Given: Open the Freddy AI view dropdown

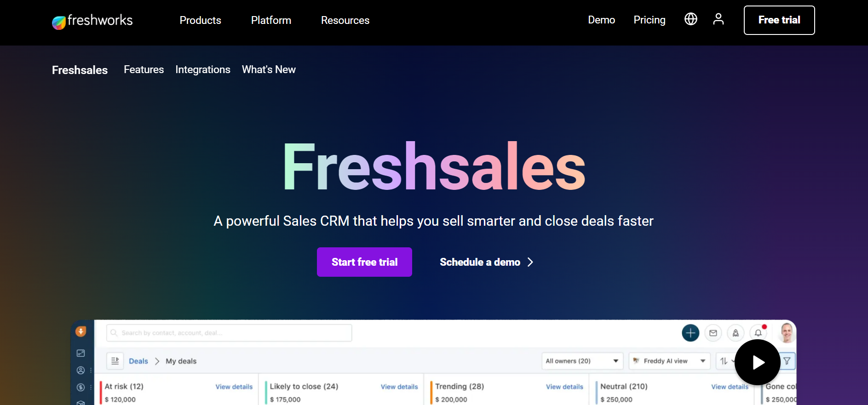Looking at the screenshot, I should click(669, 361).
